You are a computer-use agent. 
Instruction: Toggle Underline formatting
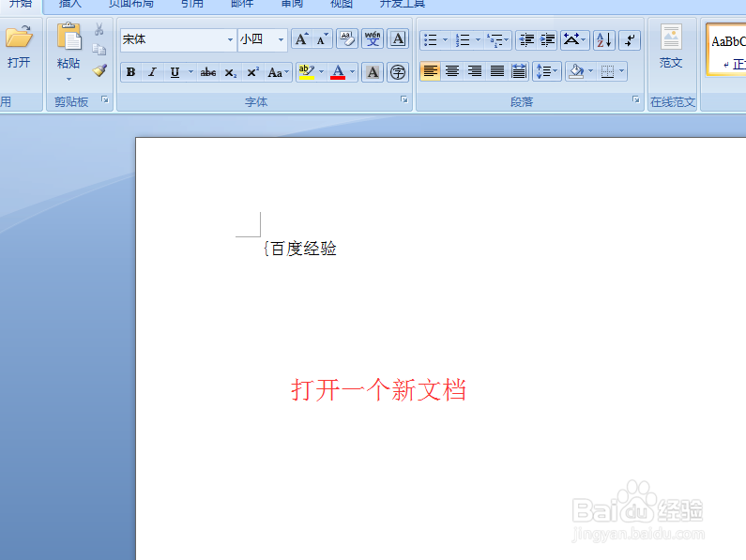click(175, 72)
